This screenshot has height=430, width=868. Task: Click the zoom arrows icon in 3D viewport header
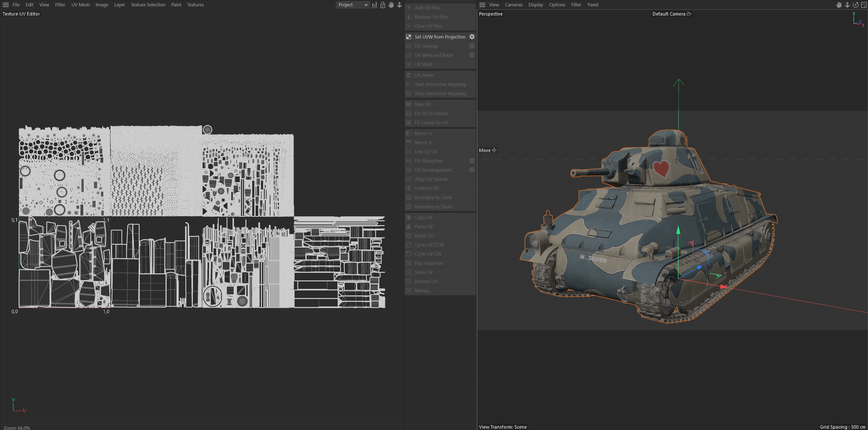click(847, 5)
